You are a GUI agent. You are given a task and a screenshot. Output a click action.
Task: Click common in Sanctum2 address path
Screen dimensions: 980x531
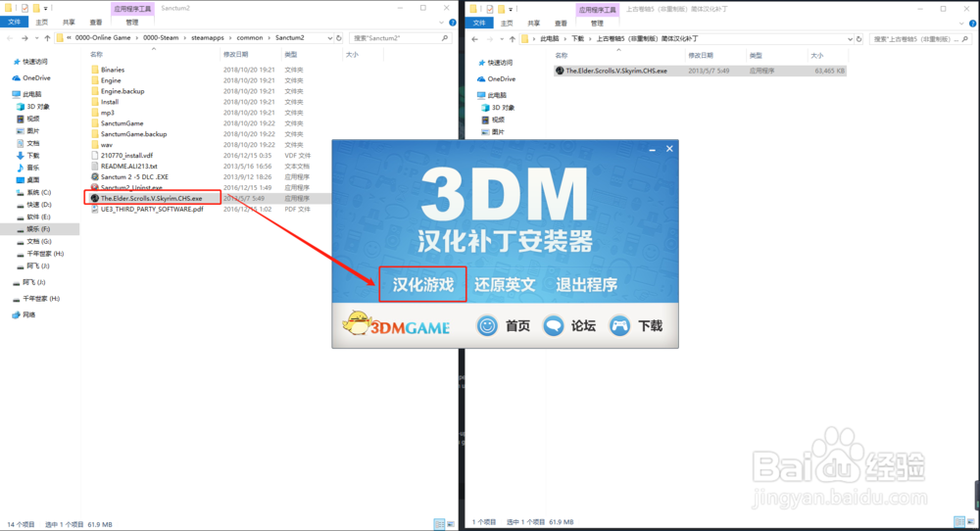click(x=249, y=38)
